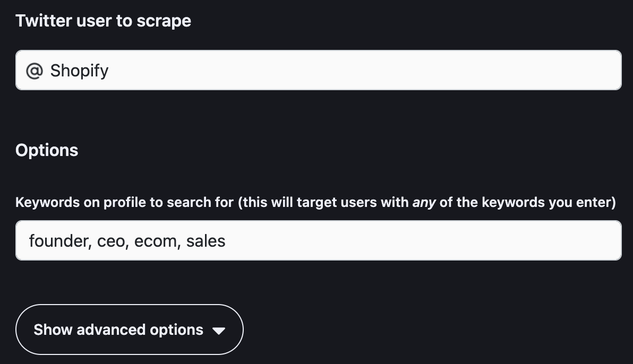Screen dimensions: 633x364
Task: Click the word scrape in the top label
Action: tap(164, 21)
